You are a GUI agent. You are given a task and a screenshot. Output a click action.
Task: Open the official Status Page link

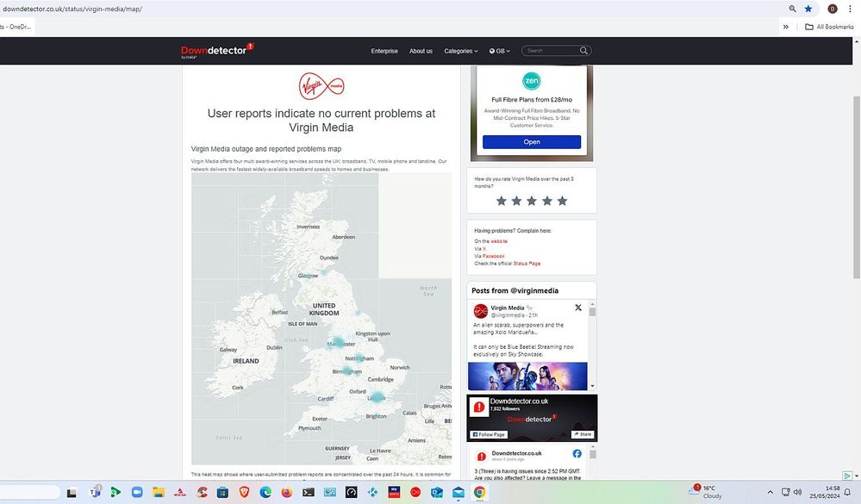pyautogui.click(x=527, y=264)
